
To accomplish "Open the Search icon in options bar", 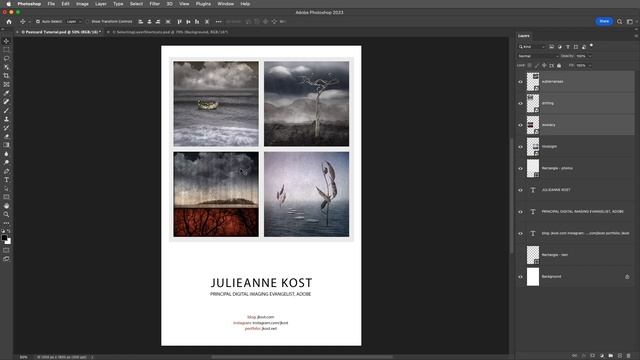I will [620, 22].
